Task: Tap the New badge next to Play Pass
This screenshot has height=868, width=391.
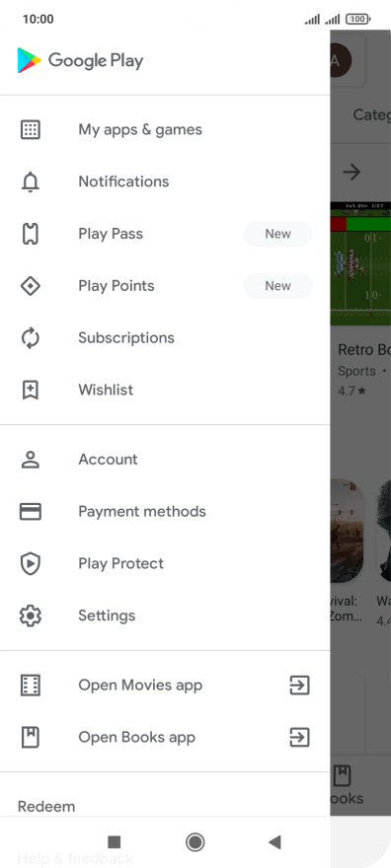Action: [278, 234]
